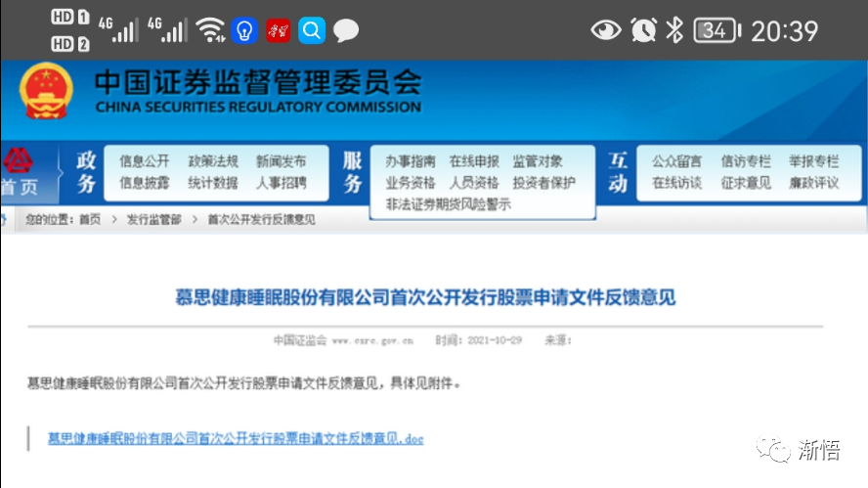Image resolution: width=868 pixels, height=488 pixels.
Task: Open 在线访谈 link
Action: [x=677, y=183]
